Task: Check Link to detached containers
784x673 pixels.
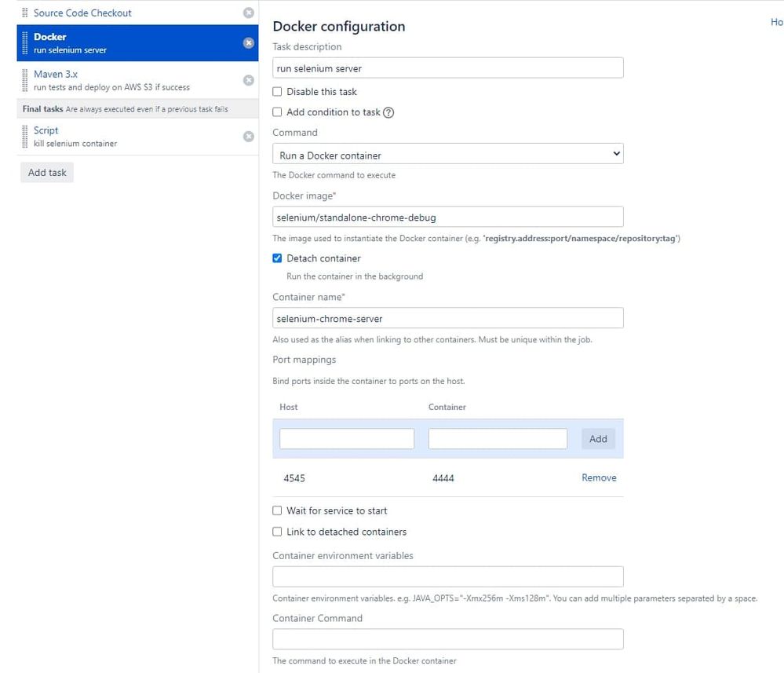Action: click(277, 532)
